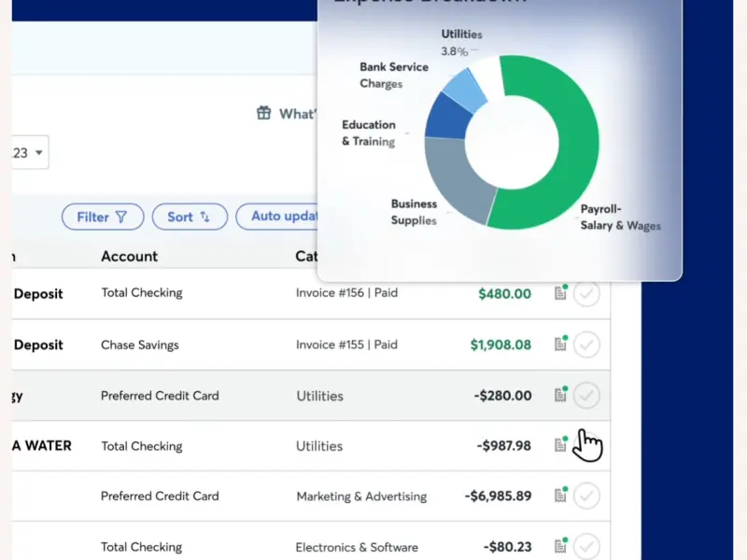747x560 pixels.
Task: Open receipt icon on the $1,908.08 row
Action: tap(560, 344)
